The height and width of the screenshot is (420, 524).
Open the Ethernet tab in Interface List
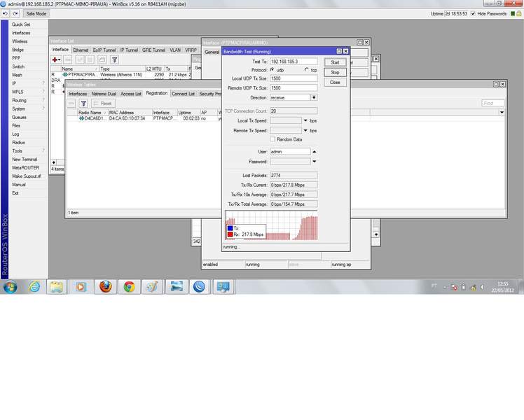(81, 50)
